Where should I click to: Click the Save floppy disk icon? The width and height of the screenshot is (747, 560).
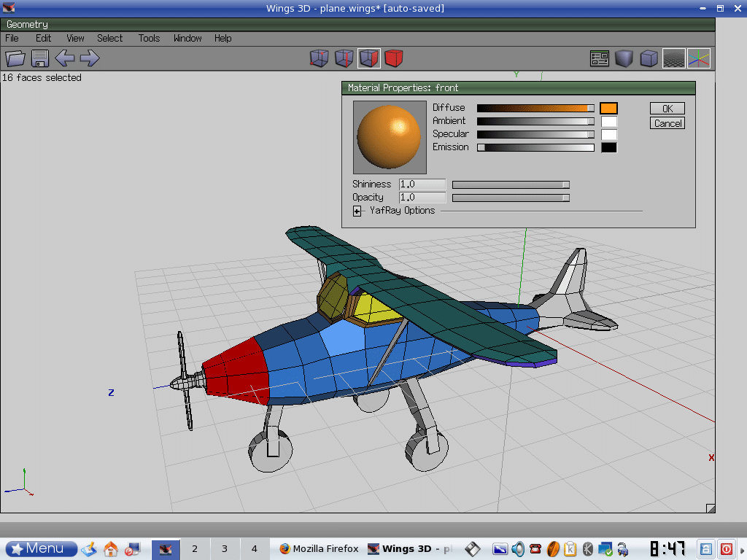(x=40, y=58)
